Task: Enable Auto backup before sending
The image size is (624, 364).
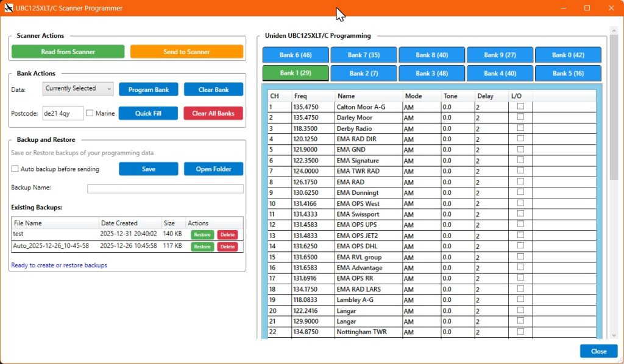Action: pyautogui.click(x=15, y=169)
